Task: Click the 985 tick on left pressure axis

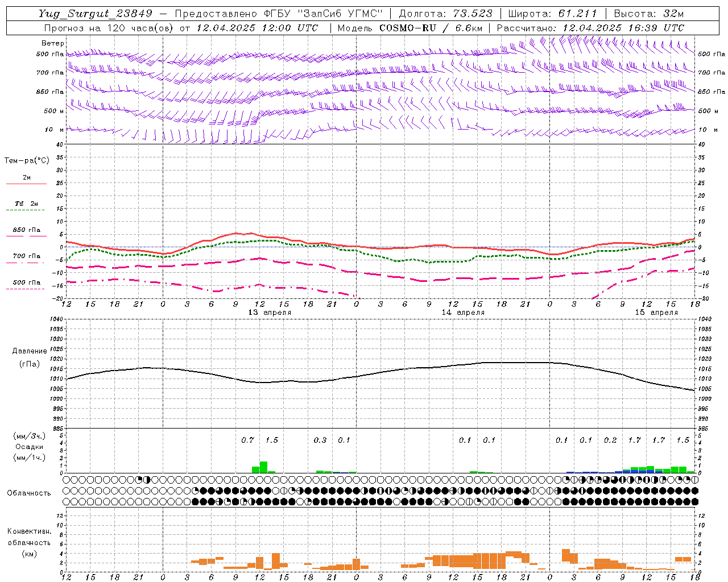Action: pyautogui.click(x=58, y=429)
